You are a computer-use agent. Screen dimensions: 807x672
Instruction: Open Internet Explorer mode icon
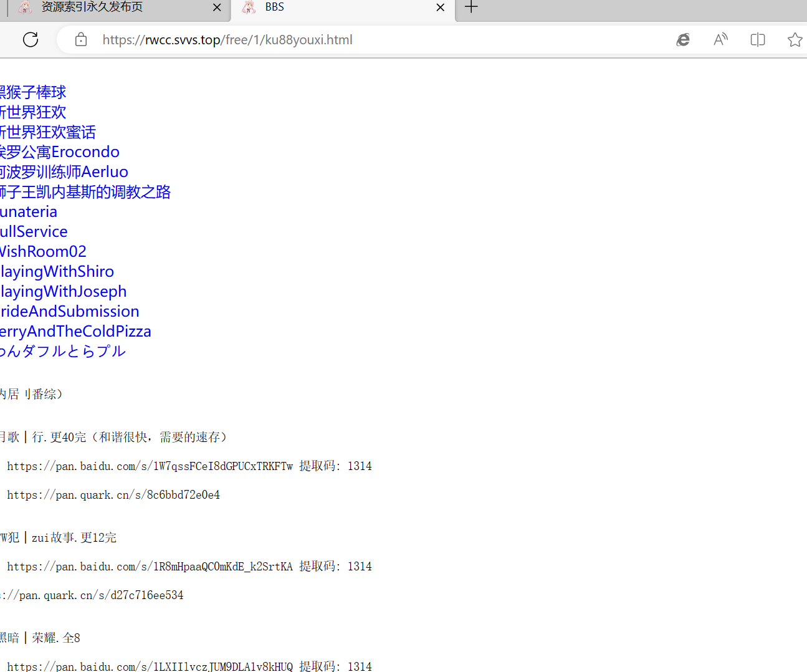click(683, 40)
